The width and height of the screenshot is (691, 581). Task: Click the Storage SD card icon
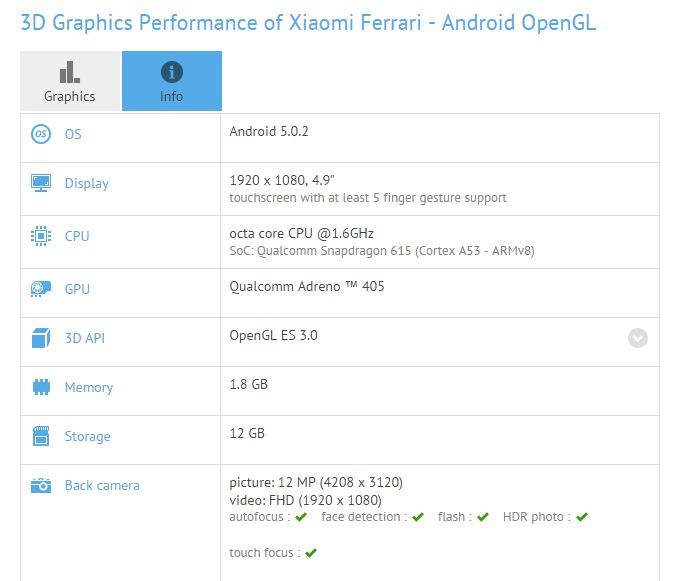(41, 436)
